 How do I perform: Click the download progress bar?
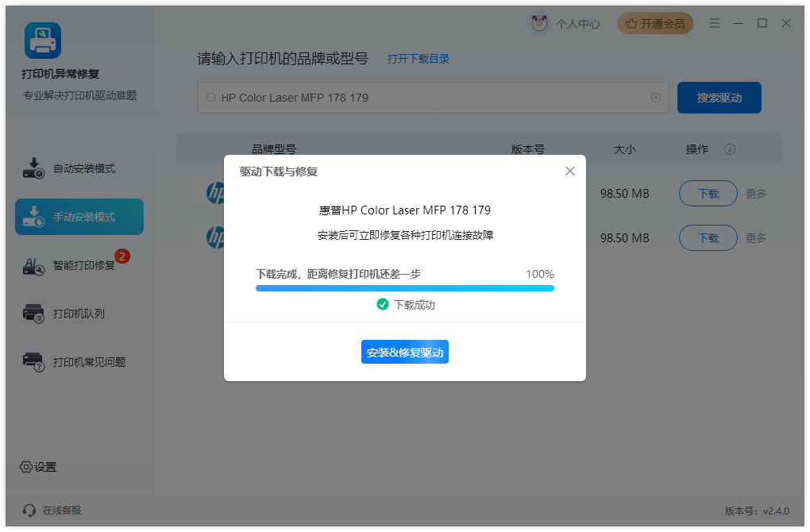[405, 288]
